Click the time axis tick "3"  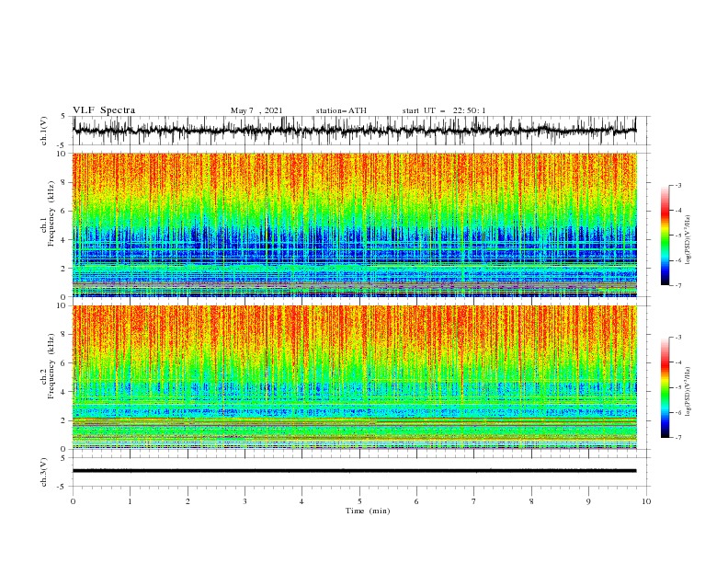point(245,501)
